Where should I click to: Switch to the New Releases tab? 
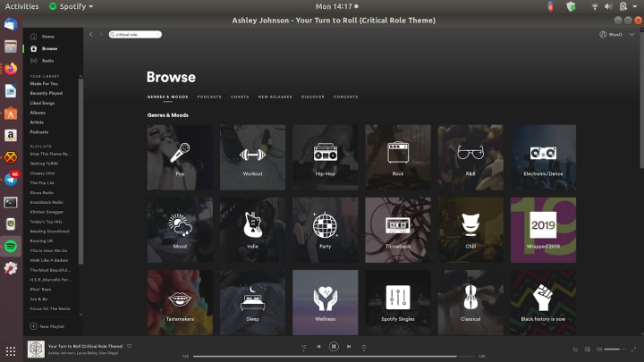[275, 97]
